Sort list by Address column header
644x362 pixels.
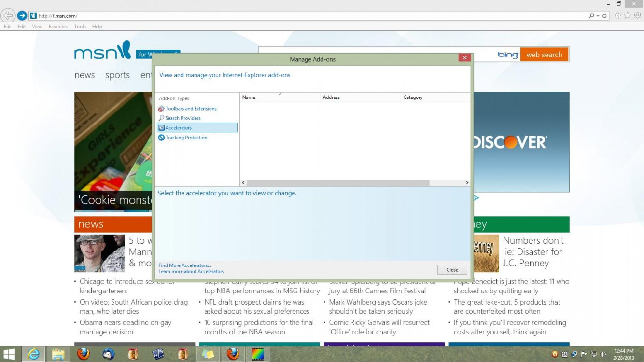tap(361, 97)
